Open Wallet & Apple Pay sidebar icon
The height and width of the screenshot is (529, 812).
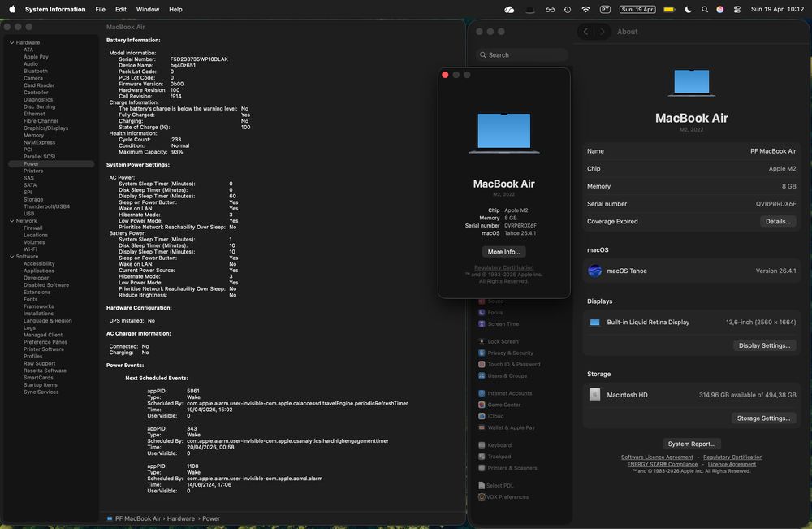pyautogui.click(x=482, y=427)
